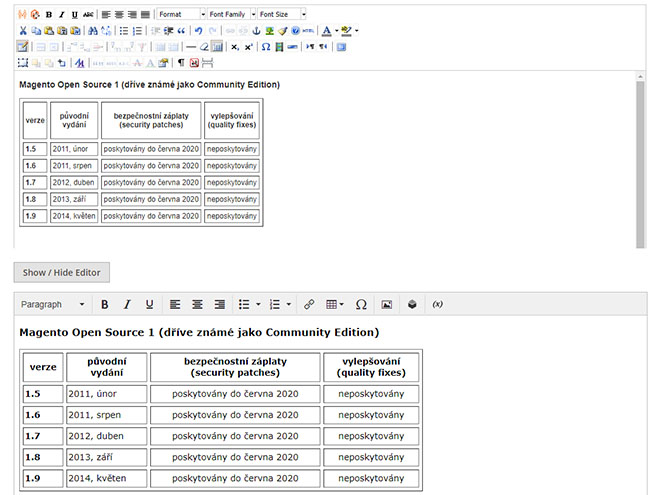Insert a variable with the (x) icon
The image size is (660, 495).
(438, 304)
